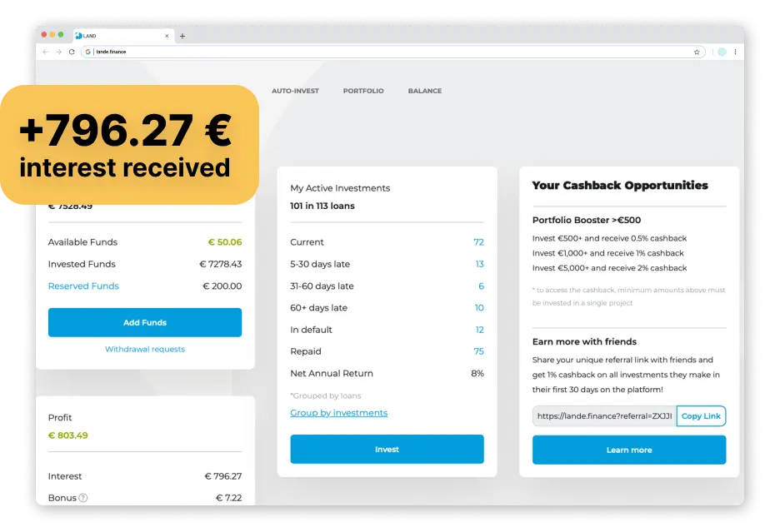
Task: Open the browser three-dot menu
Action: click(735, 51)
